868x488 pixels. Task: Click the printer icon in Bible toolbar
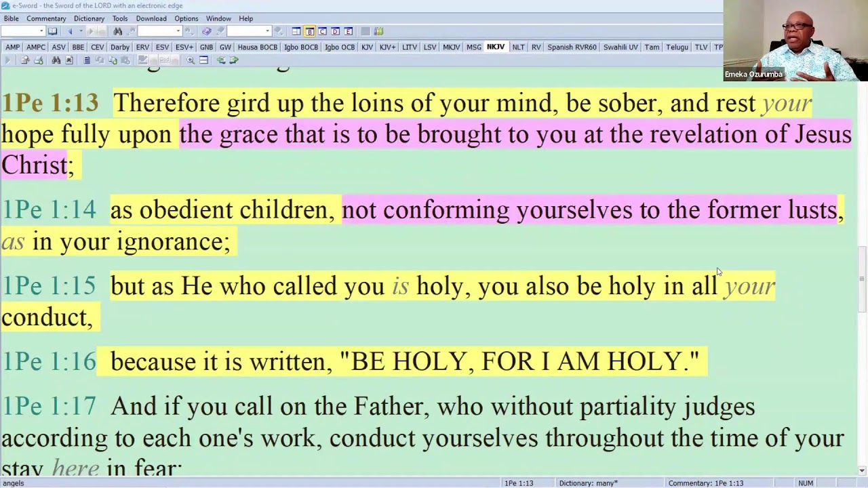tap(39, 60)
